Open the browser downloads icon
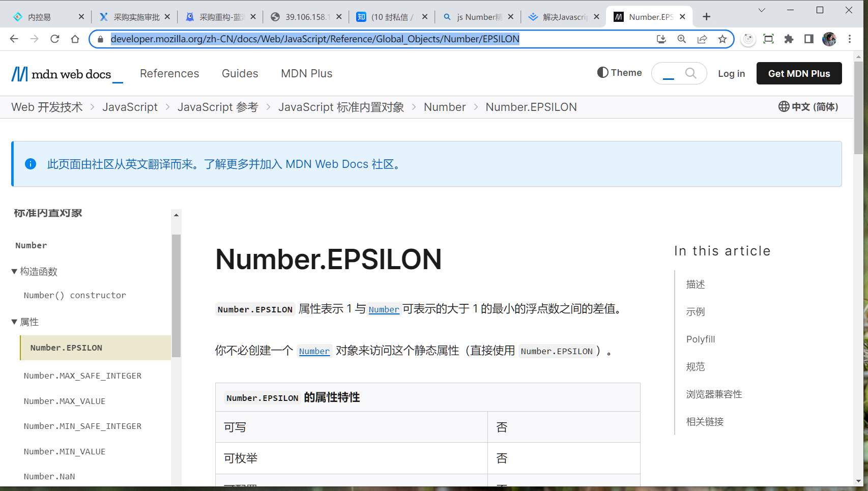Viewport: 868px width, 491px height. coord(661,39)
